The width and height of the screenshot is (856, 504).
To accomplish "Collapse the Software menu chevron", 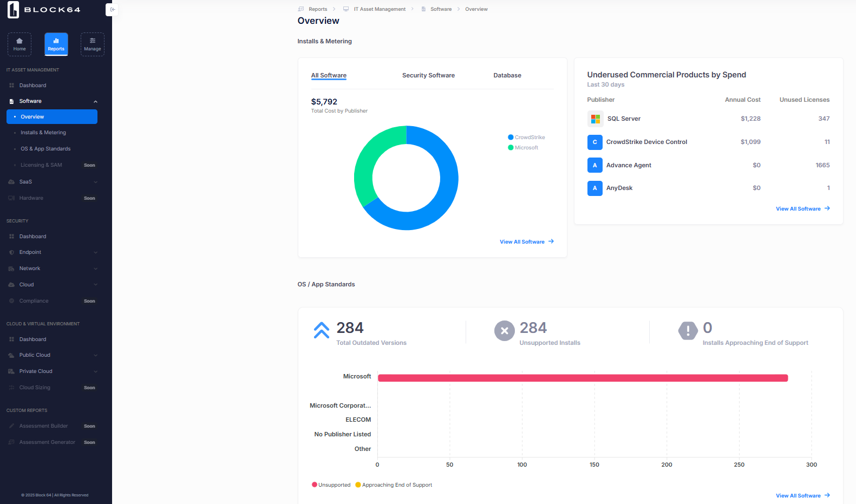I will (x=96, y=102).
